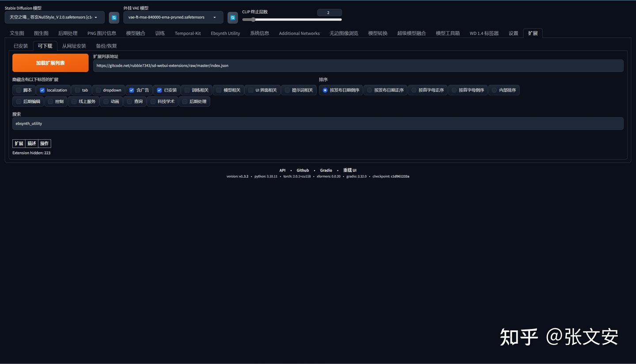Disable the 含广告 filter

point(131,90)
